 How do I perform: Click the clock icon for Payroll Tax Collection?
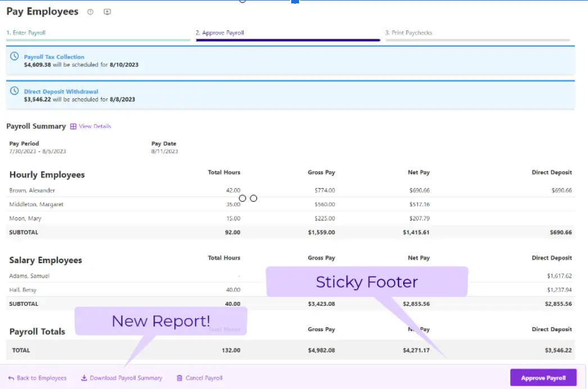(14, 56)
